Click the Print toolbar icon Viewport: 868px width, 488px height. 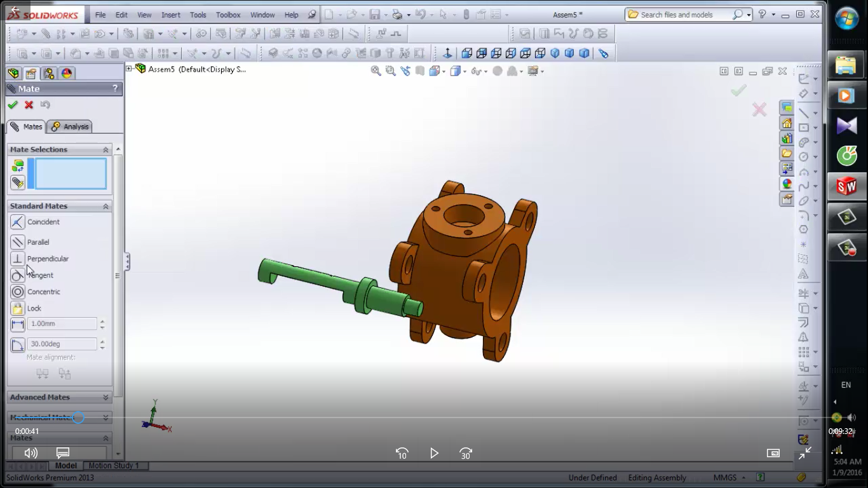click(397, 15)
